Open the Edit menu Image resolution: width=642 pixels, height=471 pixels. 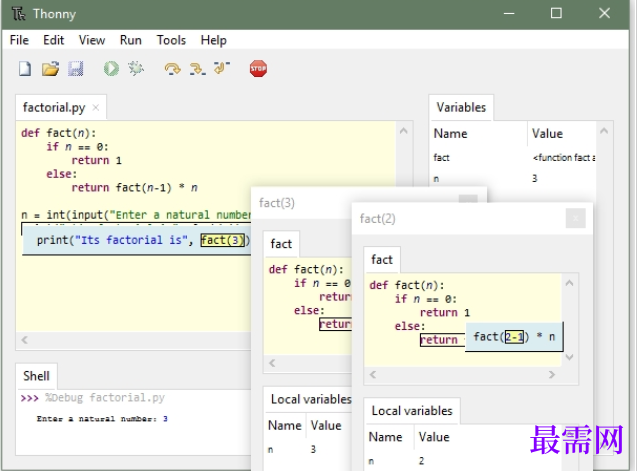[x=54, y=40]
